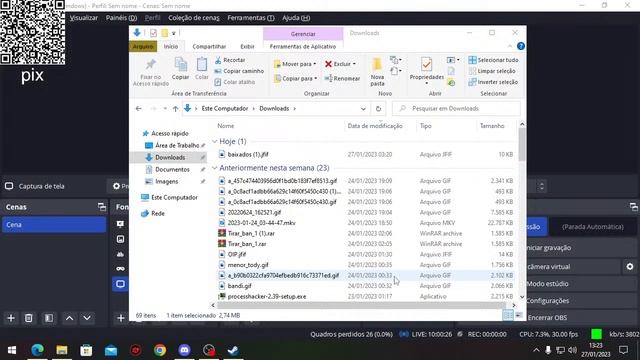
Task: Select processhacker-2.39-setup.exe
Action: click(267, 296)
